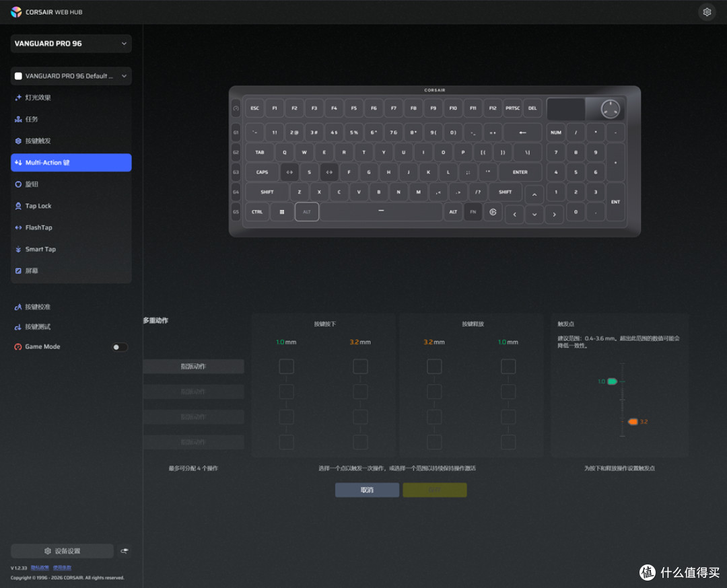Screen dimensions: 727x588
Task: Click the rotary dial knob on the keyboard
Action: pyautogui.click(x=610, y=110)
